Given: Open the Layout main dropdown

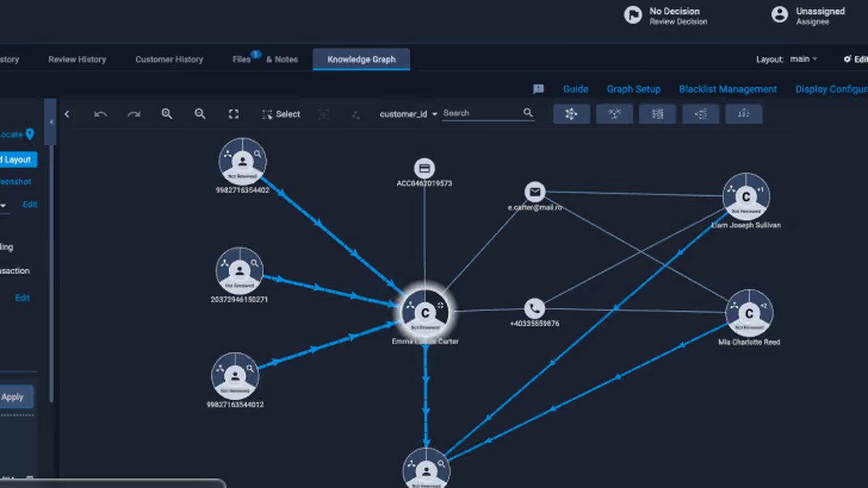Looking at the screenshot, I should pyautogui.click(x=804, y=59).
